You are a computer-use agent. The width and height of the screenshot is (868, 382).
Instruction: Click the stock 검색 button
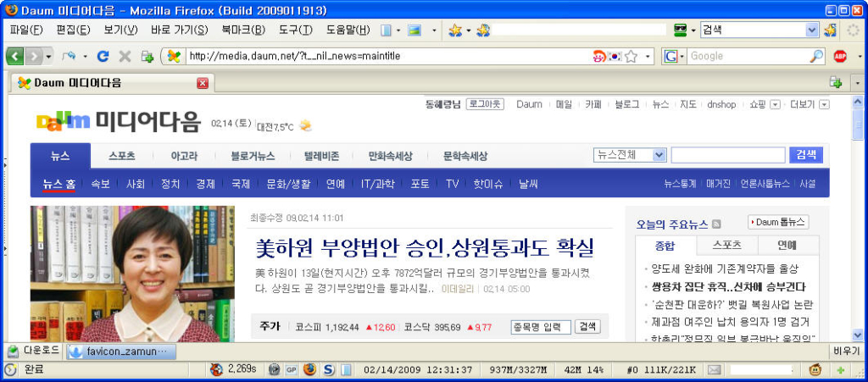(x=587, y=327)
